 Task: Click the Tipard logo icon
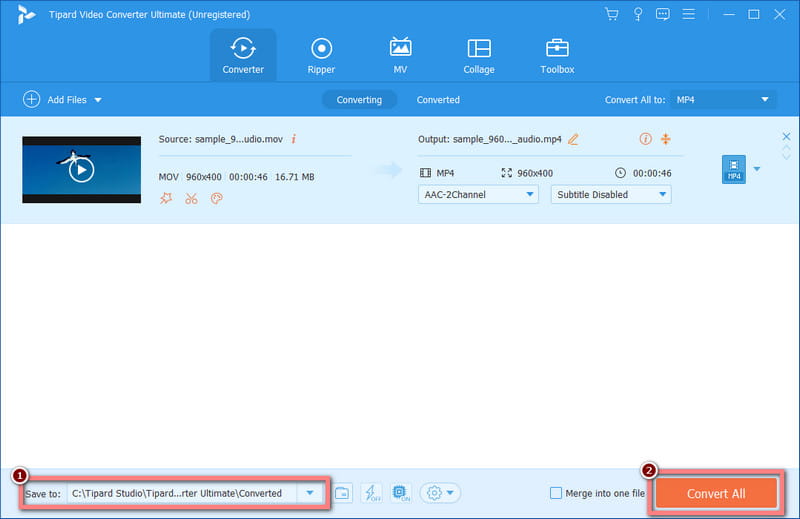(x=26, y=14)
